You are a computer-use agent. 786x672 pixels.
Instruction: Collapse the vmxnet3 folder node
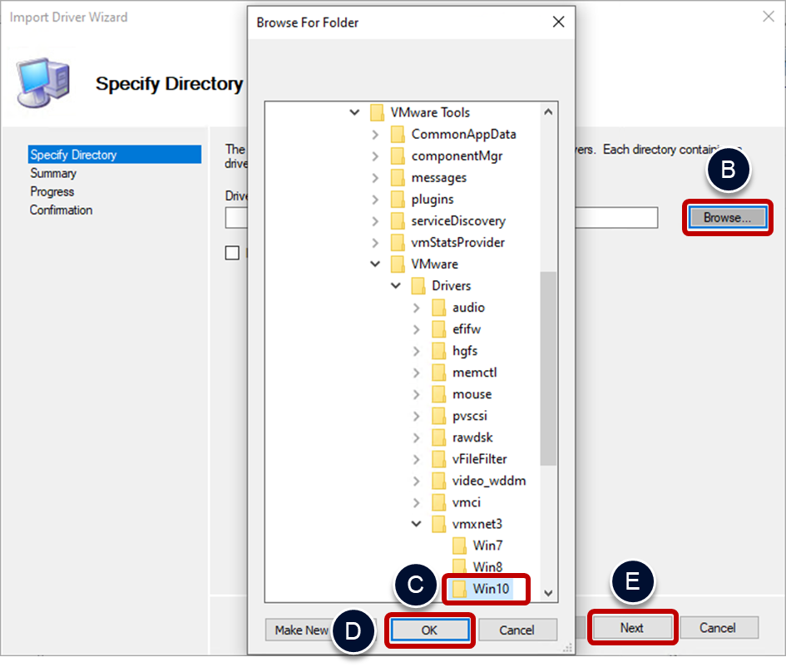418,524
